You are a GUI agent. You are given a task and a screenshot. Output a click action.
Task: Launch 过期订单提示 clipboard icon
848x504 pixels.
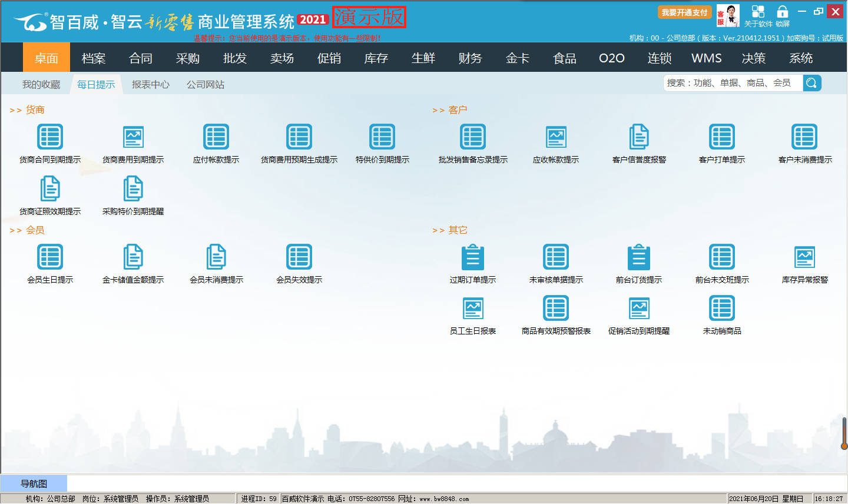tap(473, 257)
